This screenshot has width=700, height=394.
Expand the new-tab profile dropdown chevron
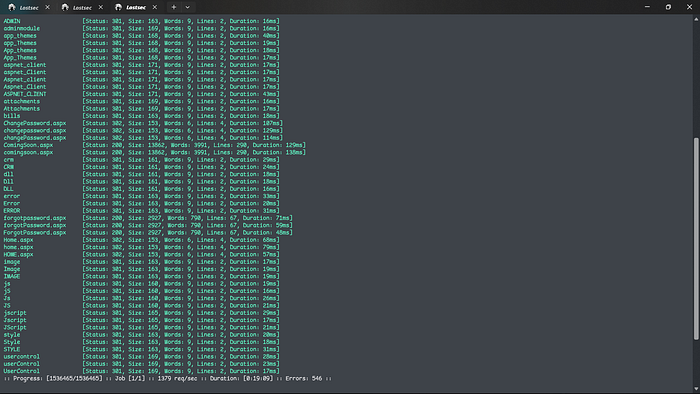click(x=188, y=7)
